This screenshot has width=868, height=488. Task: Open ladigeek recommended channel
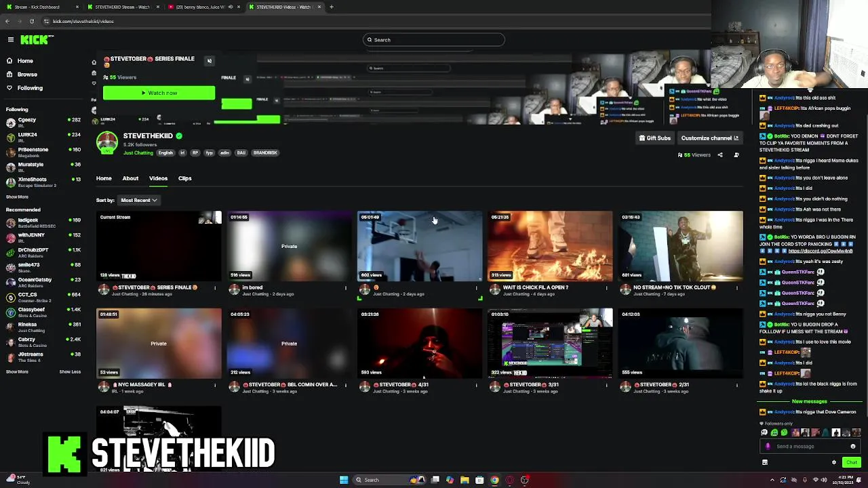click(x=43, y=223)
